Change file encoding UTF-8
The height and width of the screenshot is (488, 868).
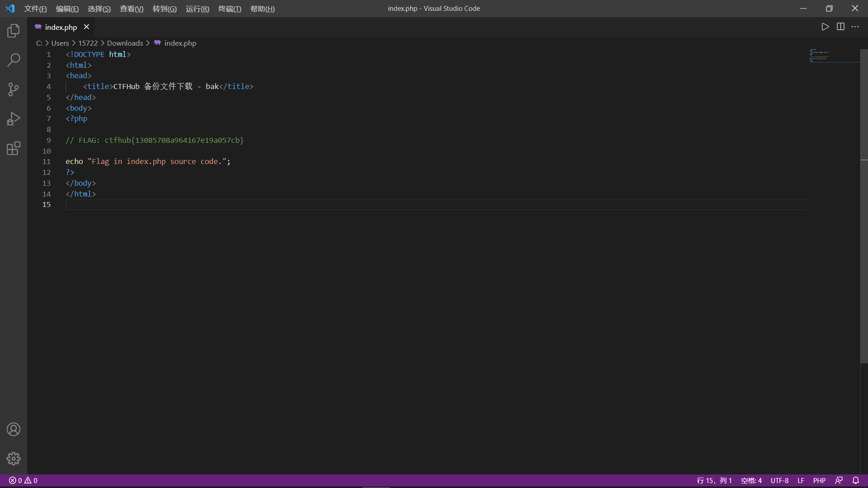779,480
